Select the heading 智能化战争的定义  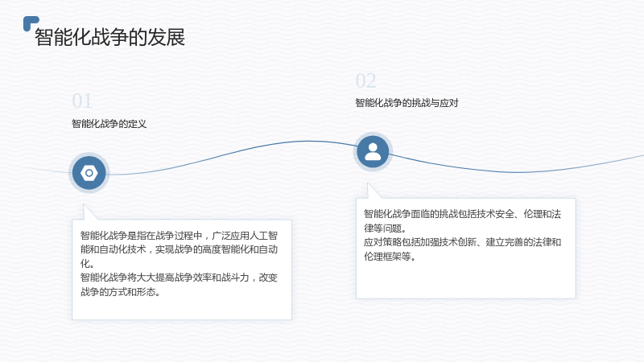[x=109, y=124]
